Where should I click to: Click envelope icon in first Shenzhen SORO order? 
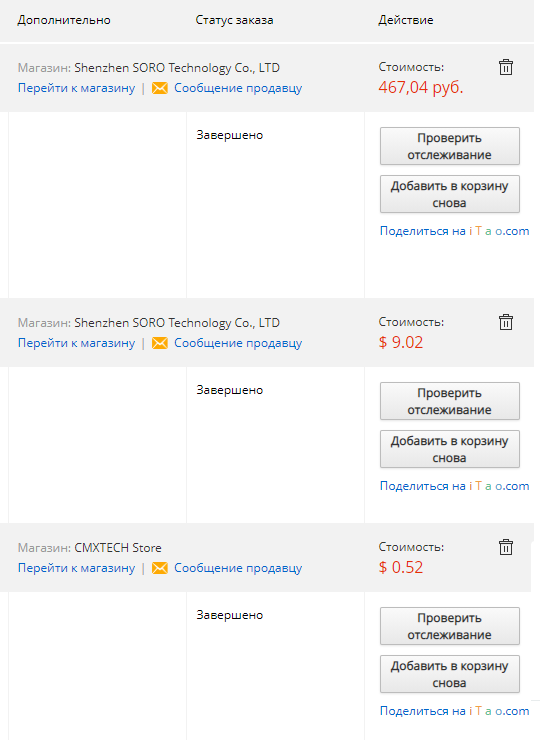tap(160, 88)
